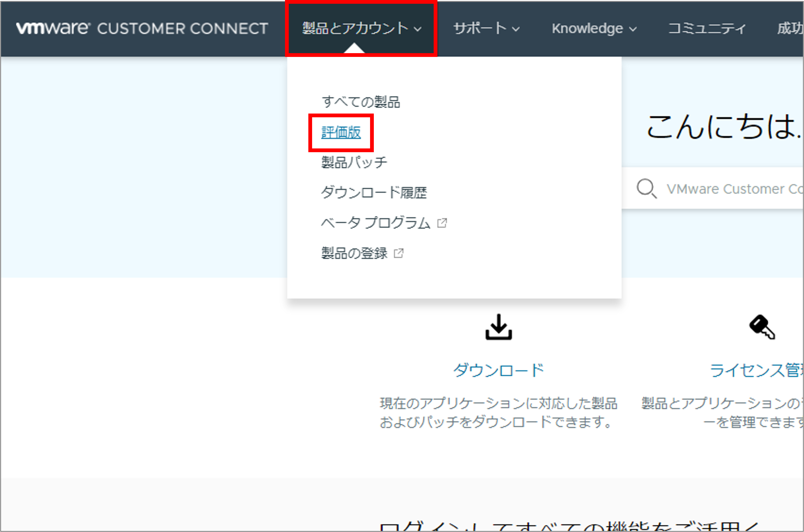
Task: Open the 成功 navigation item
Action: [790, 28]
